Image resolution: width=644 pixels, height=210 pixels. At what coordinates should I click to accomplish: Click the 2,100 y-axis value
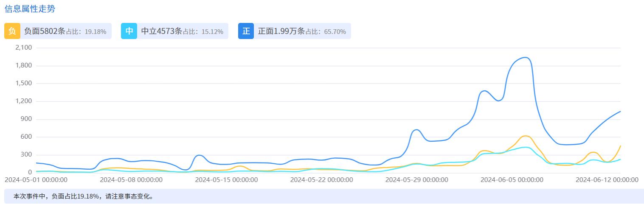23,48
